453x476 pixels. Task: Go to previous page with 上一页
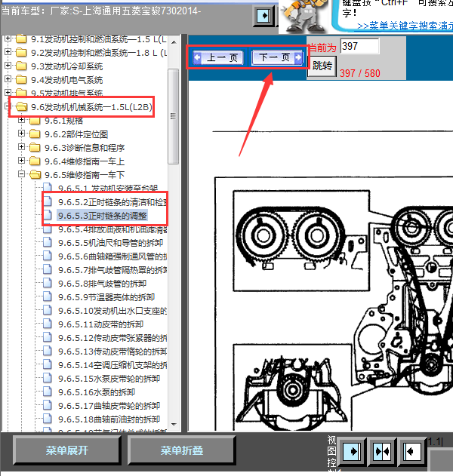point(218,57)
